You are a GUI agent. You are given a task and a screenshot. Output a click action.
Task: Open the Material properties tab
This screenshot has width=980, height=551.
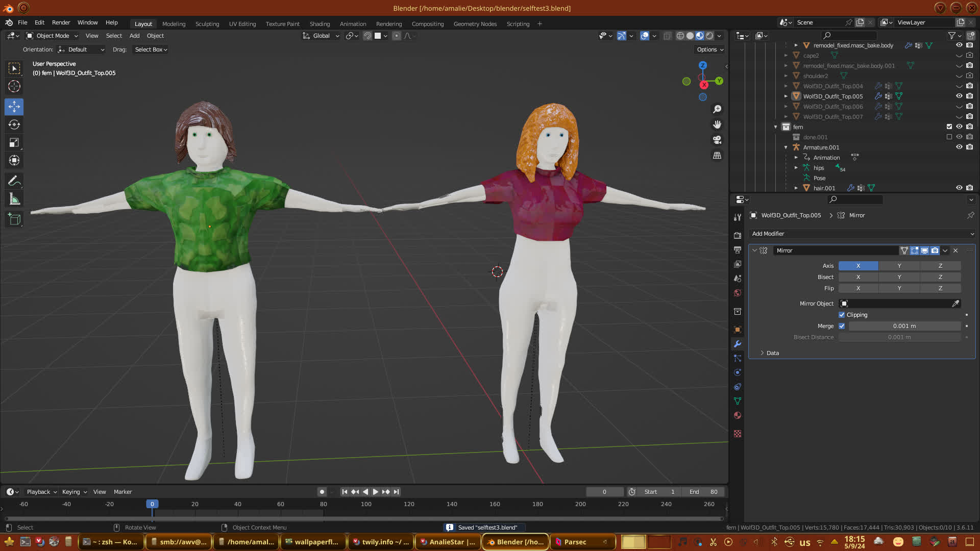point(738,415)
